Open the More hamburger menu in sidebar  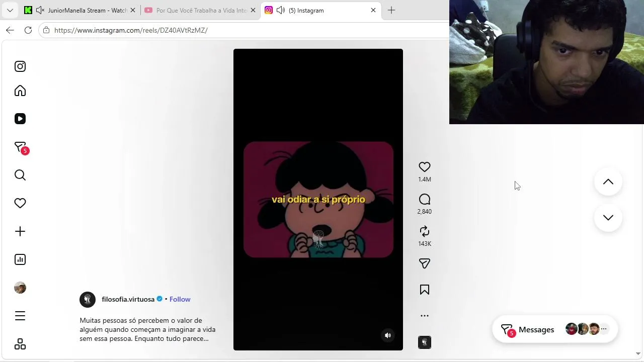[20, 316]
